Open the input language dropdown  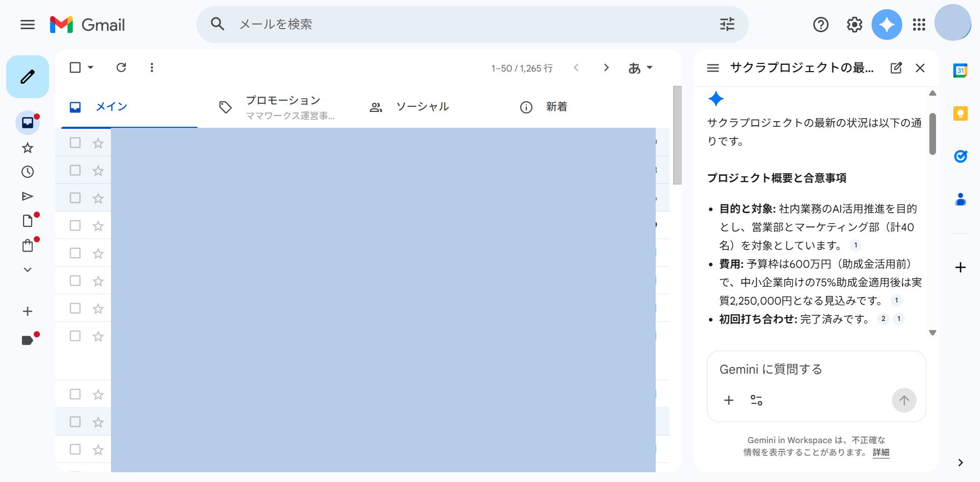tap(640, 67)
